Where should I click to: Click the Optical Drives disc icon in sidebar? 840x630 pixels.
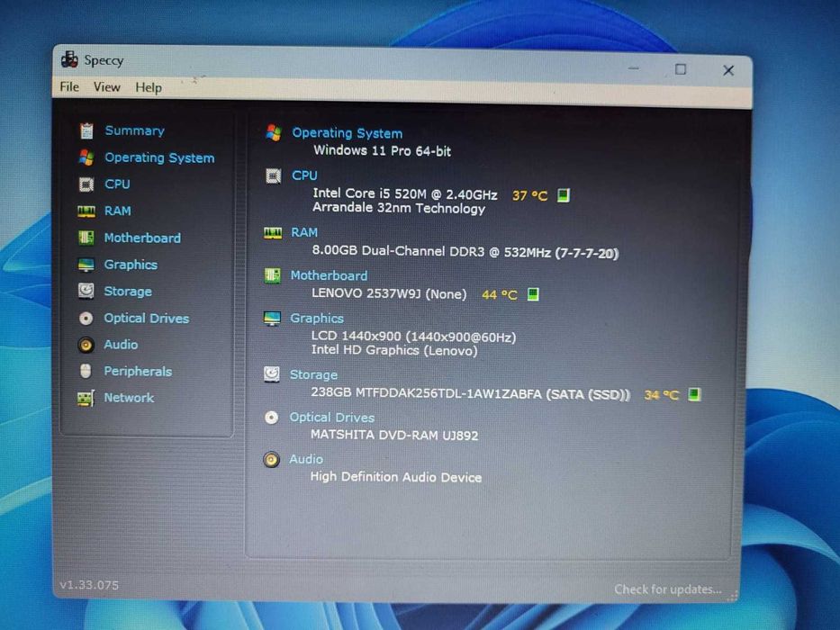[86, 319]
